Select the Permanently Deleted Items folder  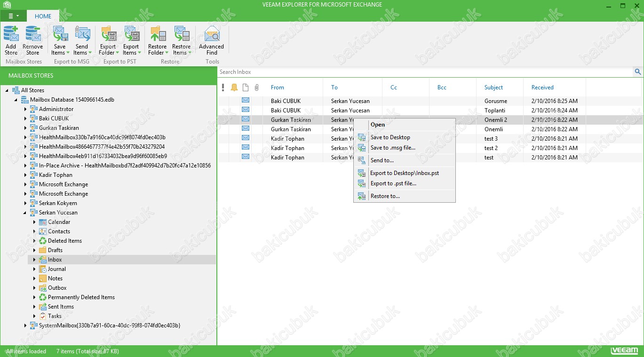tap(81, 297)
